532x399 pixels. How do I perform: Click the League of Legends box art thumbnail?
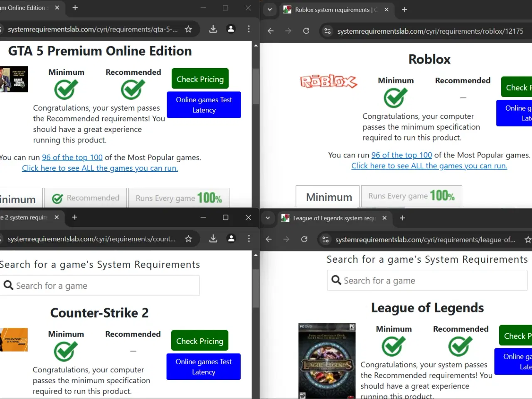[x=327, y=361]
